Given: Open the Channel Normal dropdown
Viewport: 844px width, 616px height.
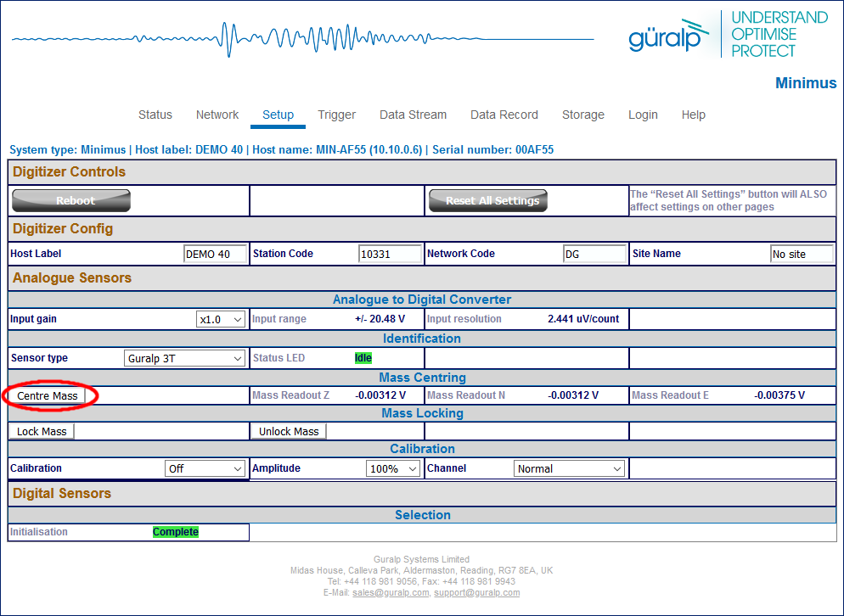Looking at the screenshot, I should click(569, 468).
